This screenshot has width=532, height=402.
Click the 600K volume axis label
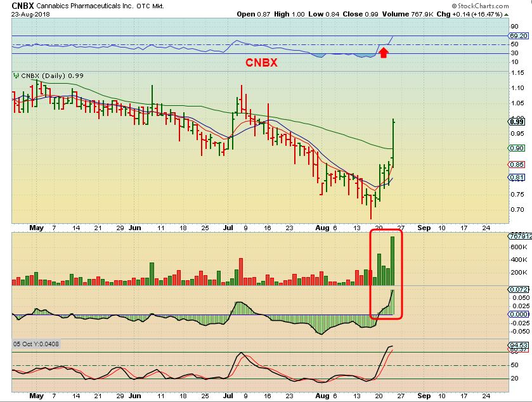(x=519, y=247)
